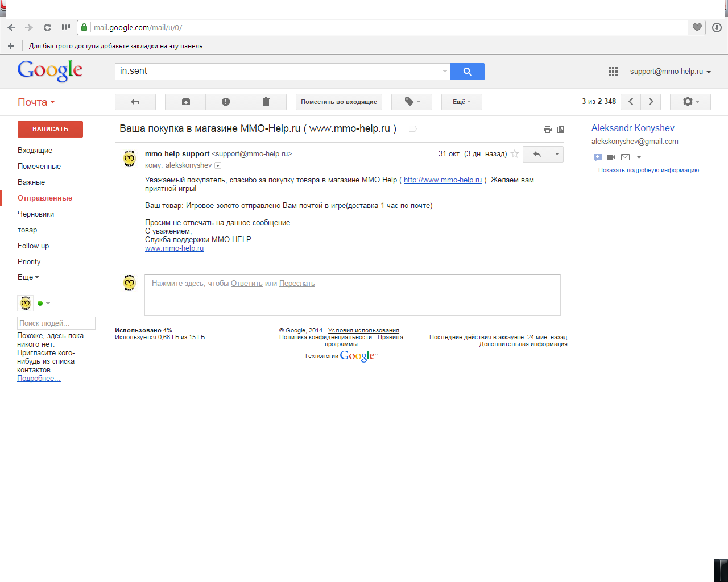Open the Follow up label
728x582 pixels.
coord(34,246)
